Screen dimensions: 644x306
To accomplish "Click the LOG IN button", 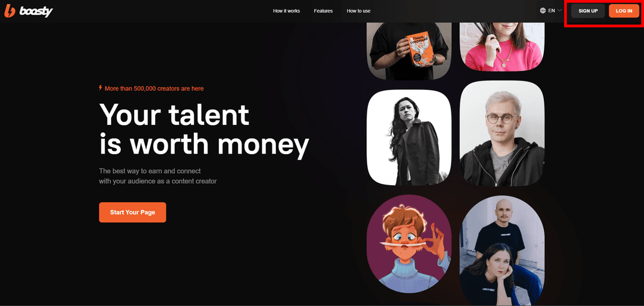I will 624,11.
